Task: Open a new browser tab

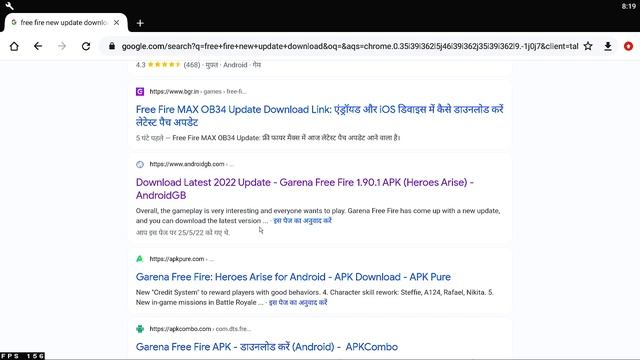Action: pyautogui.click(x=140, y=23)
